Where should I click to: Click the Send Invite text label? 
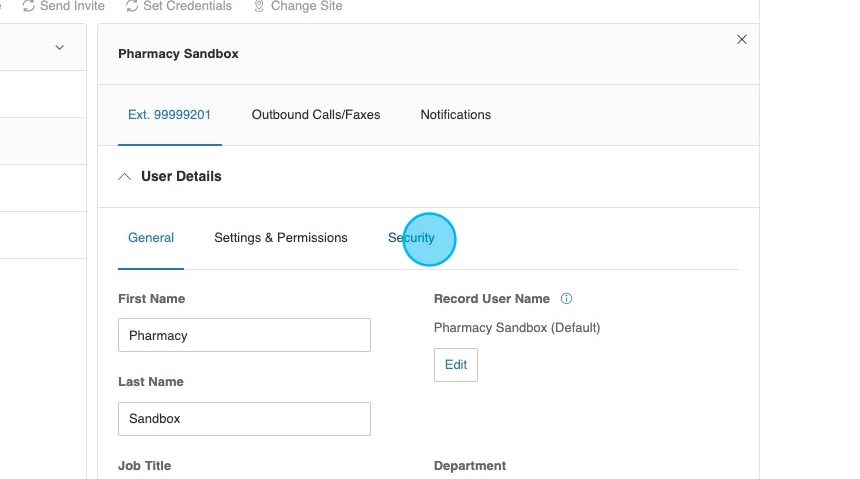coord(72,6)
